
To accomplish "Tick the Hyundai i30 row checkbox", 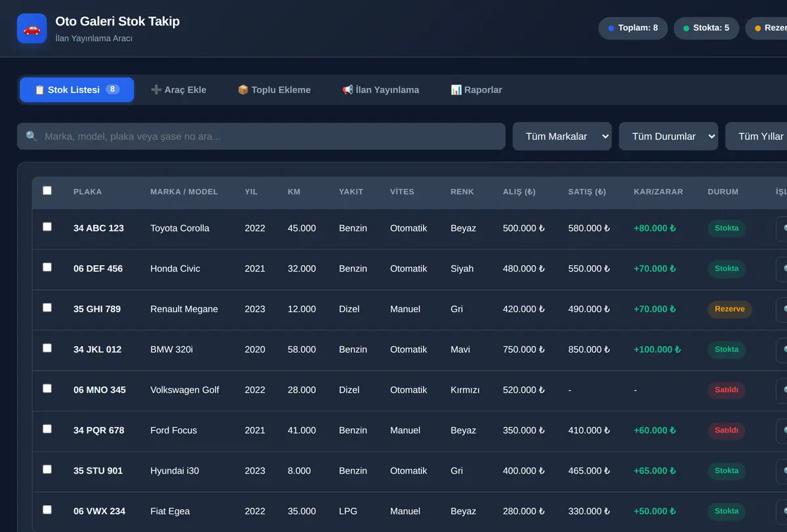I will 47,470.
